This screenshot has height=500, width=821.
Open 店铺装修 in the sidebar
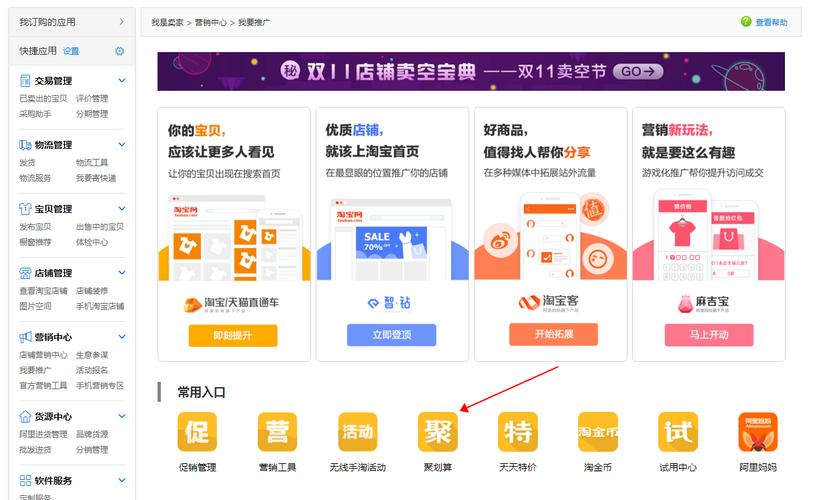click(92, 291)
